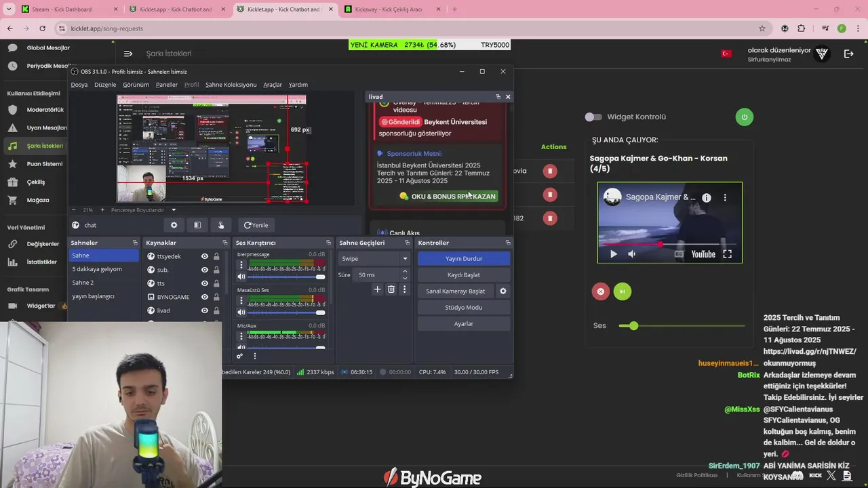Adjust the blerpmessage volume slider
Viewport: 868px width, 488px height.
[286, 277]
